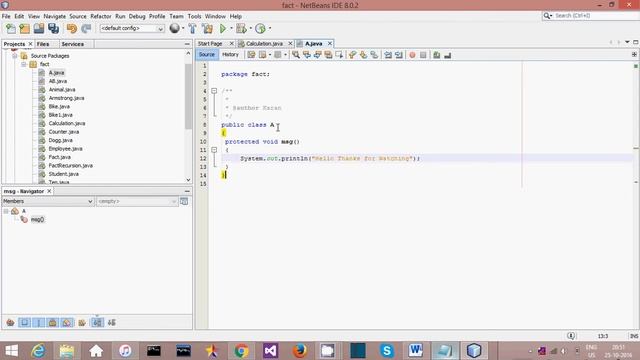This screenshot has width=640, height=360.
Task: Click the Debug Project toolbar icon
Action: pyautogui.click(x=241, y=28)
